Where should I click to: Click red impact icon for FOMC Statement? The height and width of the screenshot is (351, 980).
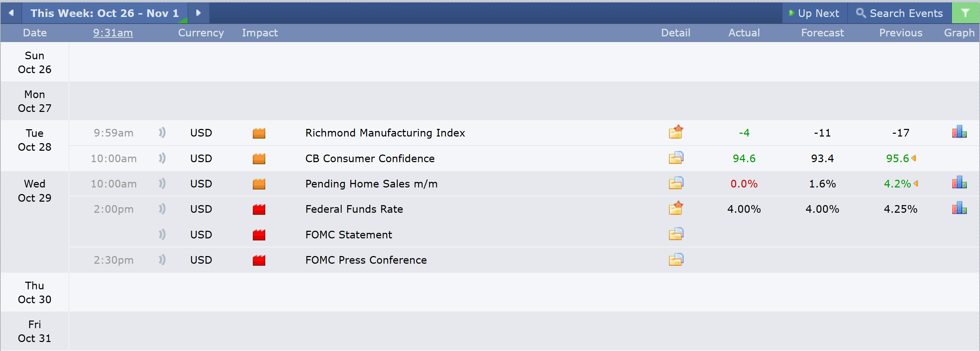coord(259,235)
